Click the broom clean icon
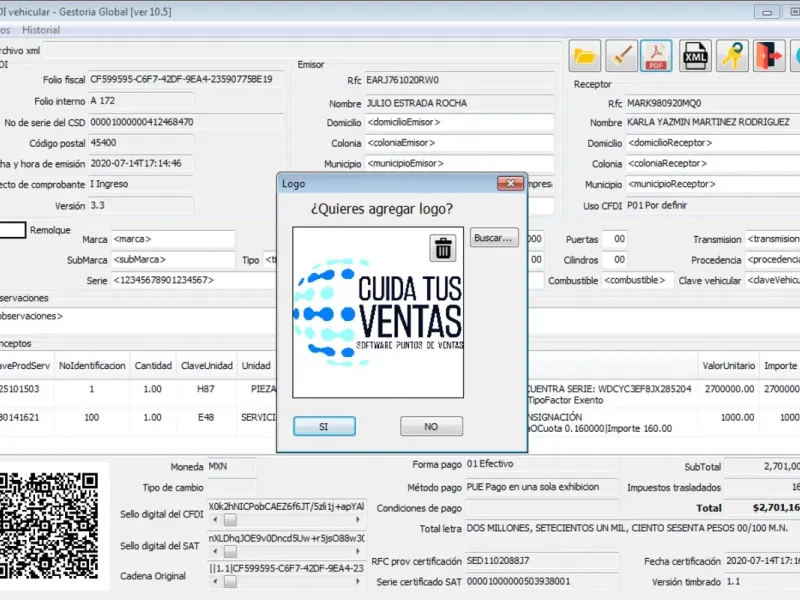The image size is (800, 600). click(621, 56)
